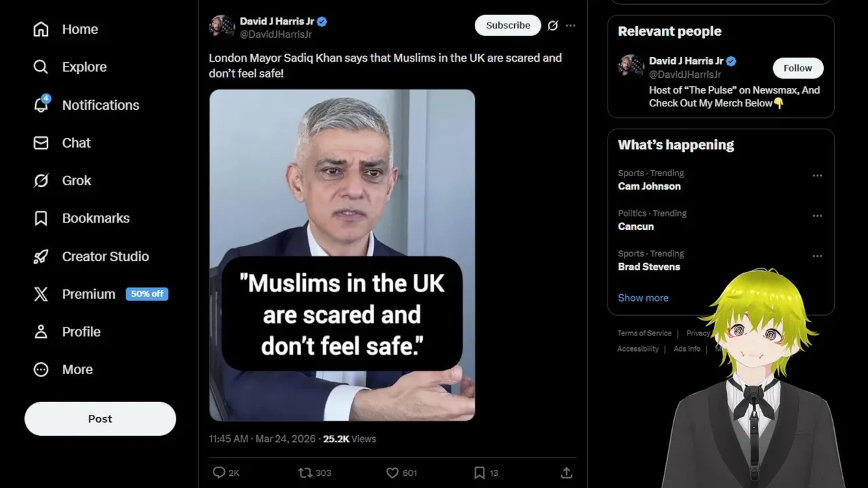The image size is (868, 488).
Task: Follow David J Harris Jr
Action: tap(797, 68)
